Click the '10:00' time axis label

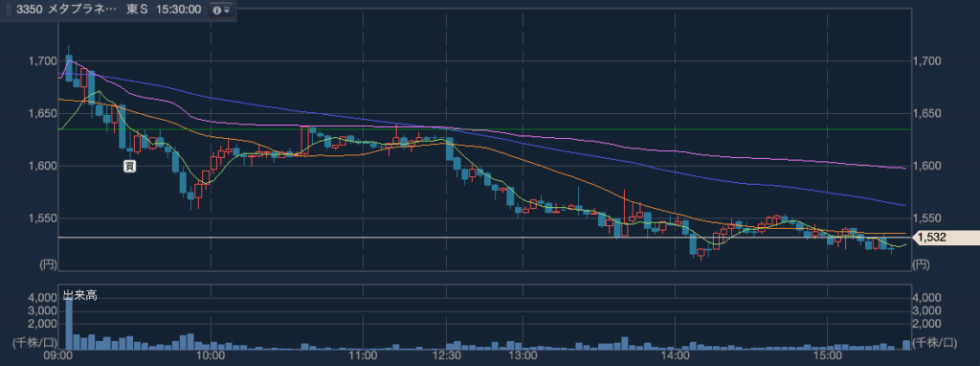point(212,355)
